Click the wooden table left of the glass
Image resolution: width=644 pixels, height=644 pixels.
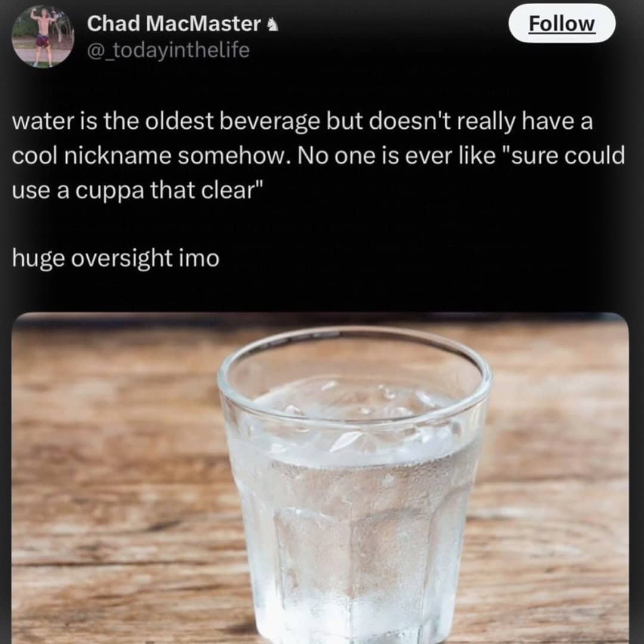pyautogui.click(x=113, y=477)
